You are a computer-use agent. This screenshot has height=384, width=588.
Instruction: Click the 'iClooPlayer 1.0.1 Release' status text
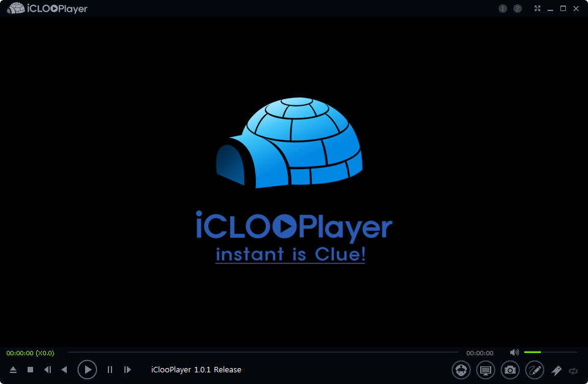pos(196,370)
